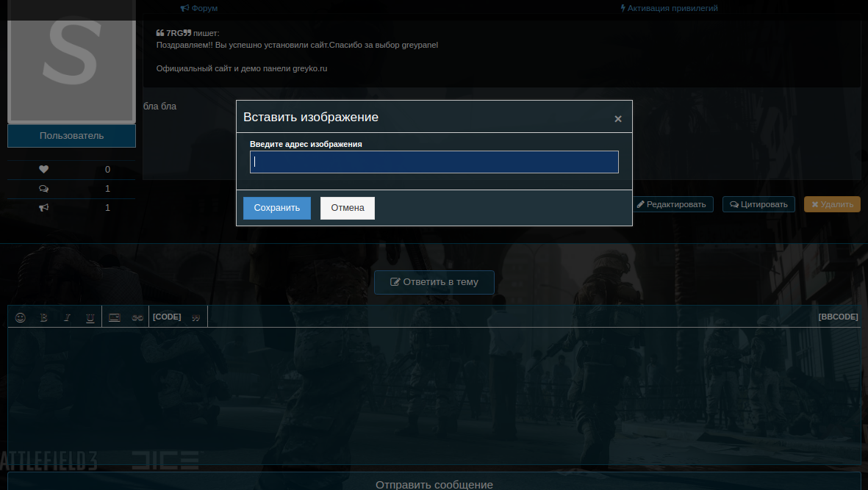The width and height of the screenshot is (868, 490).
Task: Click the heart likes icon
Action: coord(44,170)
